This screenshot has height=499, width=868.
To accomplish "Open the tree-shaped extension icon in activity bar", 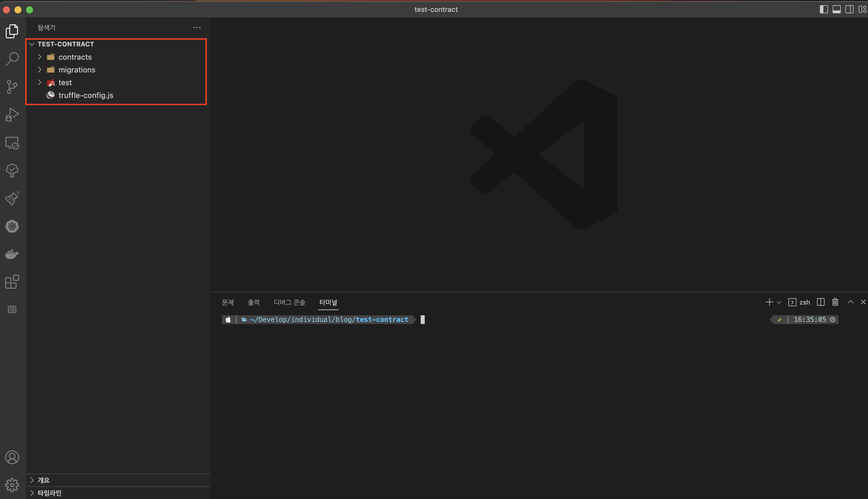I will [x=12, y=170].
